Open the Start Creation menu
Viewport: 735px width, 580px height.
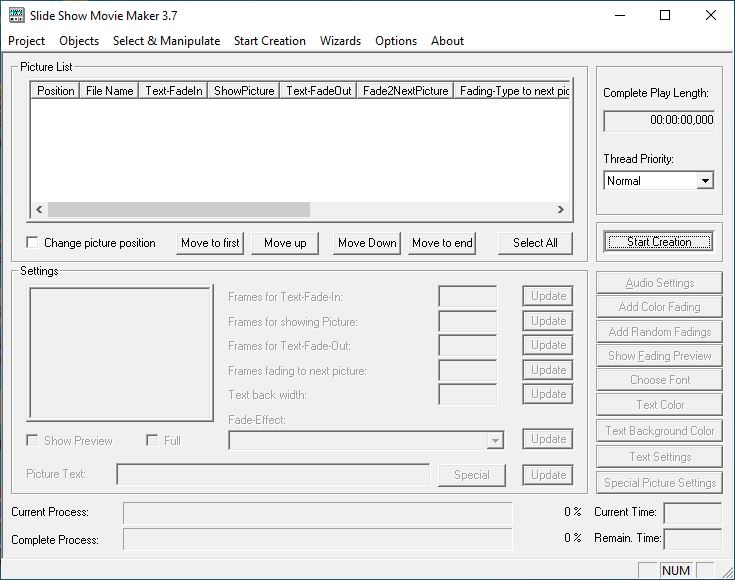(270, 41)
